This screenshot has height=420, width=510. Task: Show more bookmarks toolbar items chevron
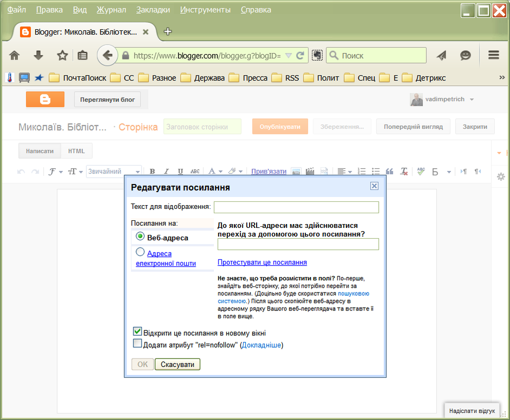pos(502,78)
